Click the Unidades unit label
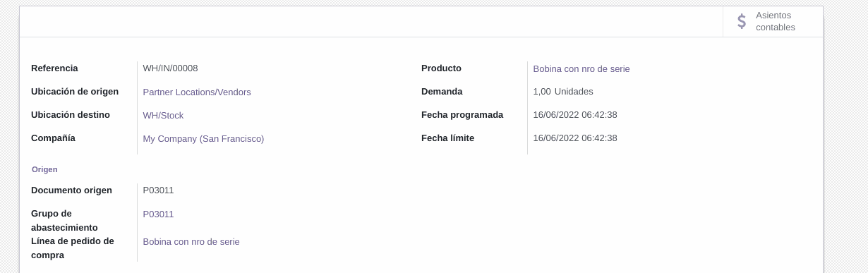Screen dimensions: 868x273 point(574,91)
